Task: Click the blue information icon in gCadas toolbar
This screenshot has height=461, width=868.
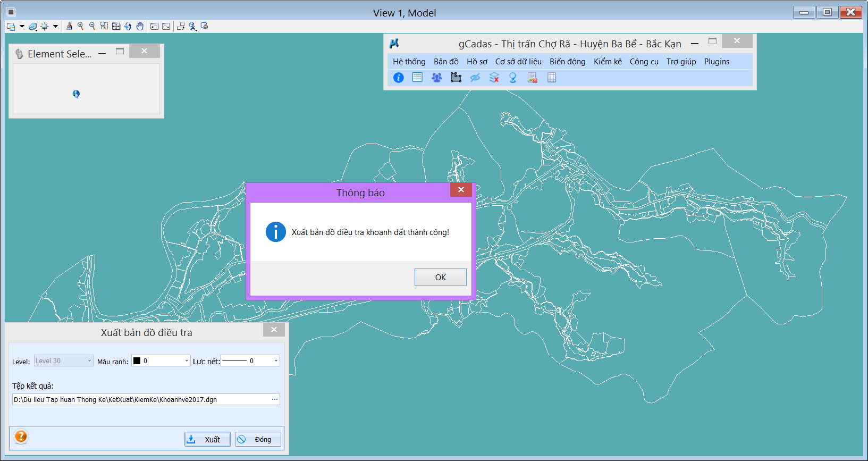Action: [x=398, y=78]
